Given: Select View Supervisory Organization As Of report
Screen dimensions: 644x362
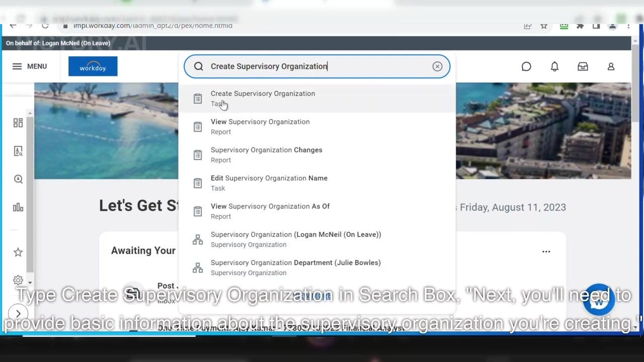Looking at the screenshot, I should coord(317,211).
